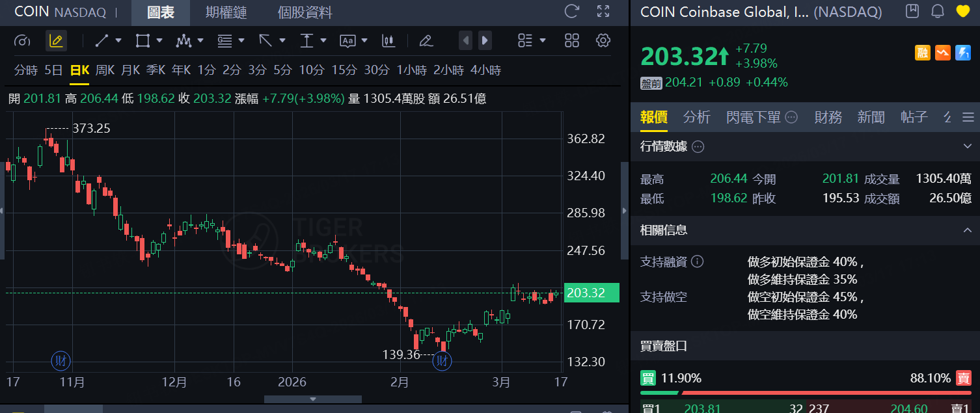Viewport: 980px width, 413px height.
Task: Toggle fullscreen chart view
Action: click(x=603, y=11)
